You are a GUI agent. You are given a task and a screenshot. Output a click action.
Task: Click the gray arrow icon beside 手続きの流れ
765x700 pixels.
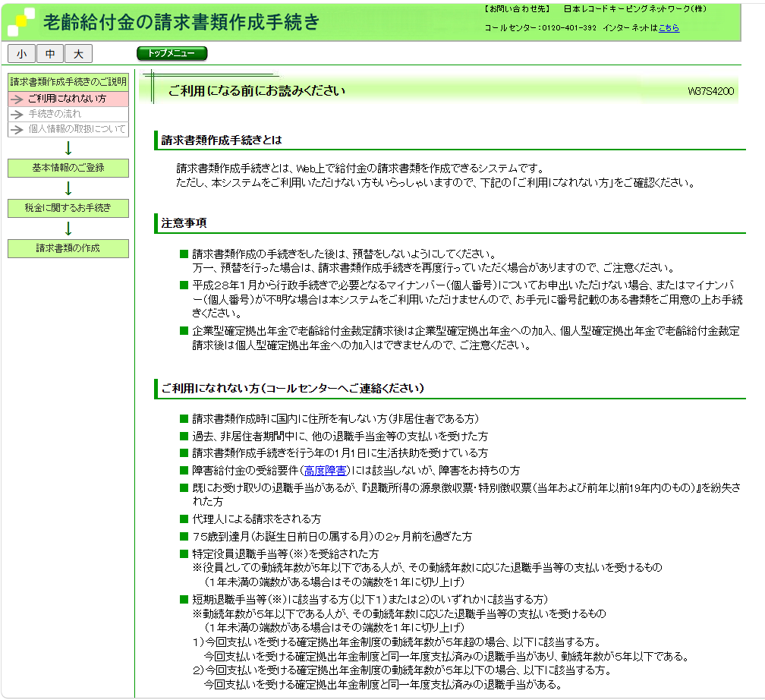(17, 114)
